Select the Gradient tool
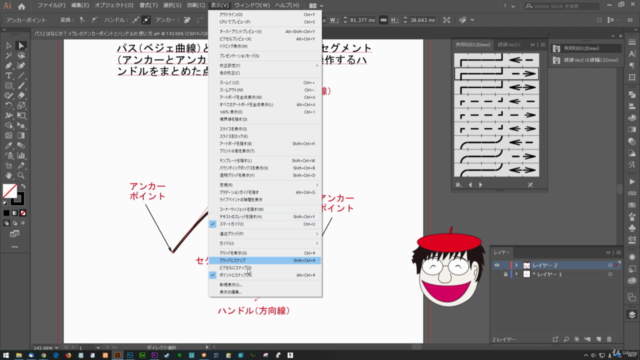 tap(21, 136)
